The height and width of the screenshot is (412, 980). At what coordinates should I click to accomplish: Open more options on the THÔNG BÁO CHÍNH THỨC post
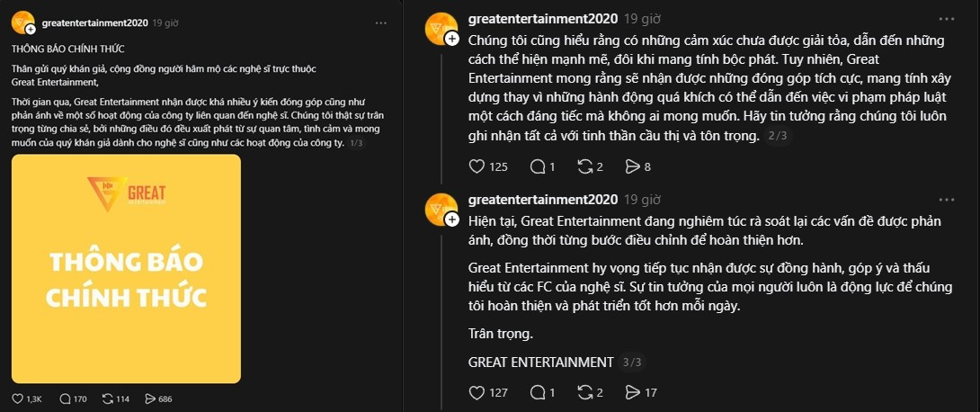pyautogui.click(x=381, y=22)
